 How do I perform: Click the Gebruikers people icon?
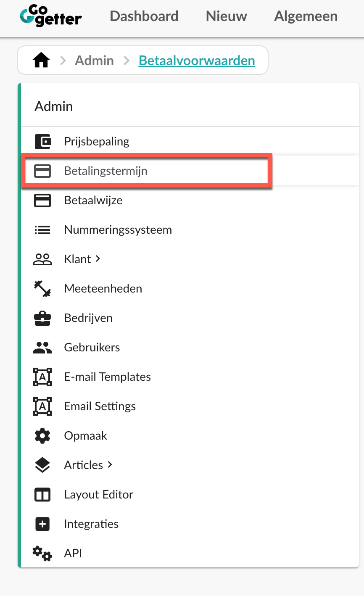(x=42, y=348)
